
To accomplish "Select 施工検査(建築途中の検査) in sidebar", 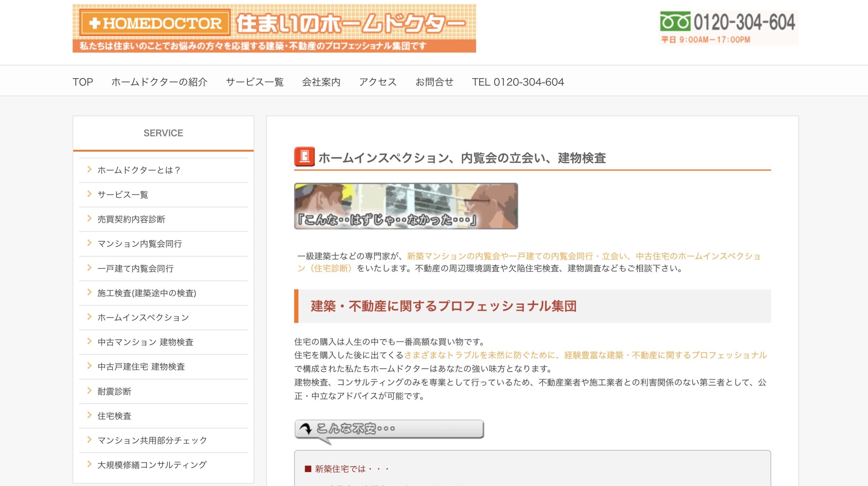I will tap(146, 293).
